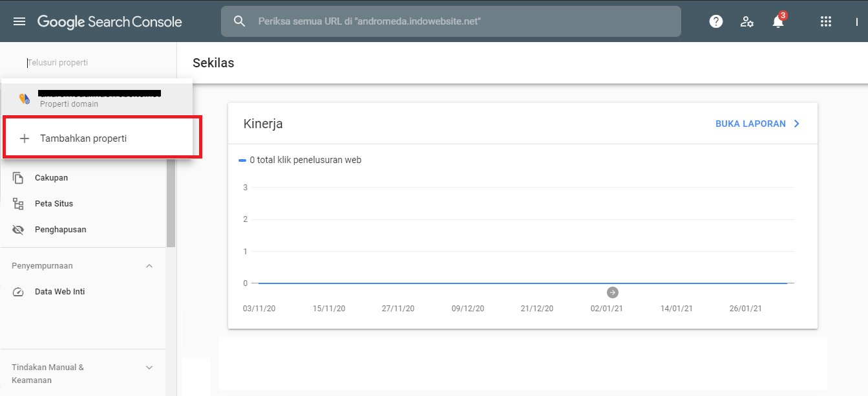Open the navigation hamburger menu
The height and width of the screenshot is (396, 868).
[x=19, y=20]
